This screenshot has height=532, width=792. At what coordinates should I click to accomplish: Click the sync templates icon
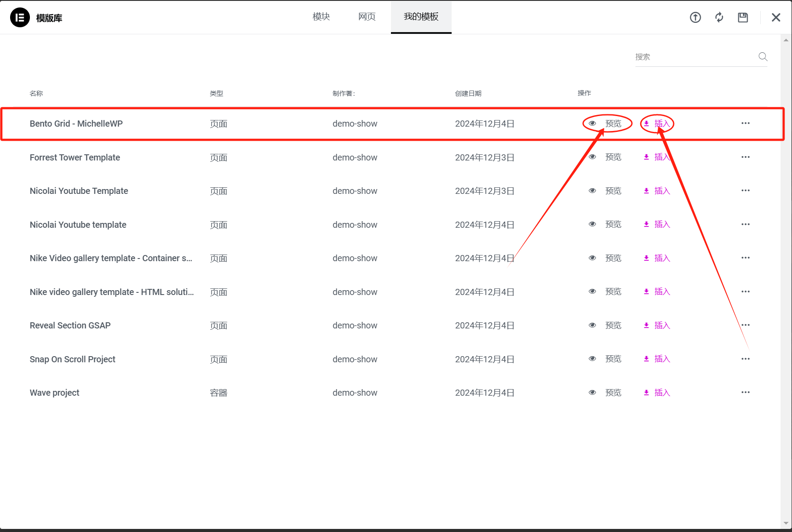coord(719,17)
